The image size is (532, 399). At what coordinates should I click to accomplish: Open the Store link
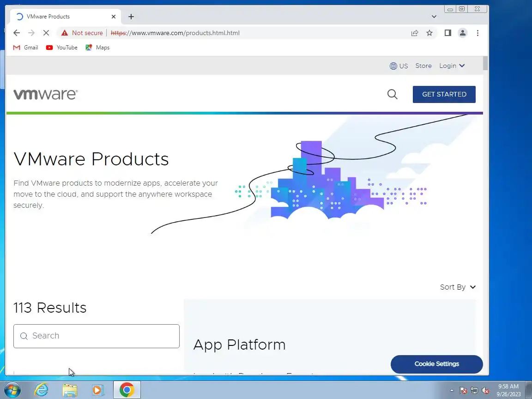point(423,66)
